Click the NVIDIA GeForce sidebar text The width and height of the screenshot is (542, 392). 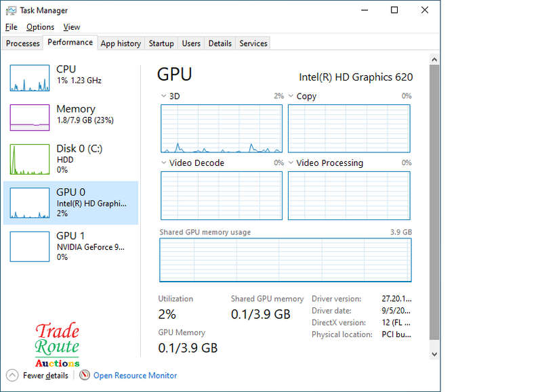coord(91,247)
